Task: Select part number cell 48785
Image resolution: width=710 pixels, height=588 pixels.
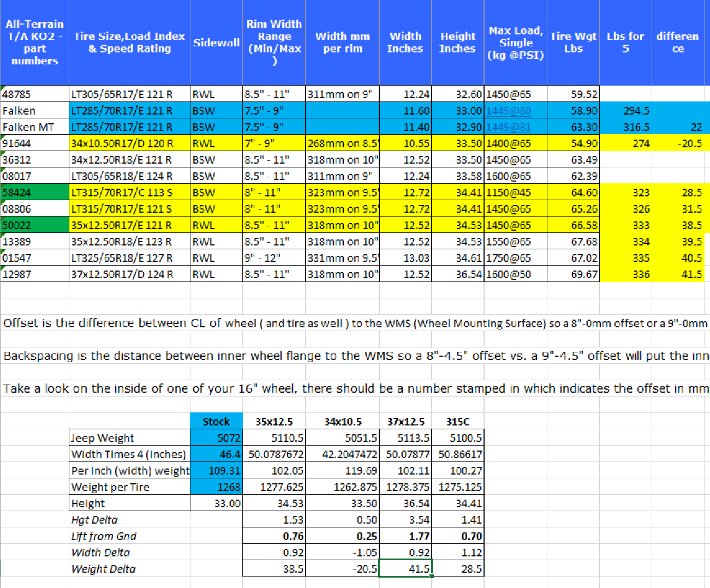Action: pos(35,94)
